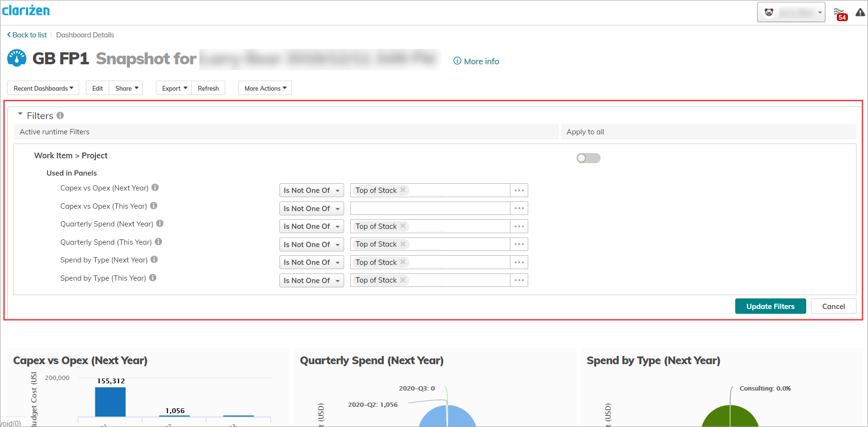Click the Edit button
Screen dimensions: 868x427
97,88
